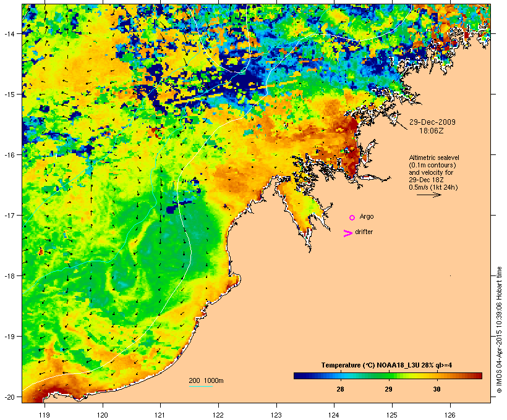Click the magenta drifter arrowhead symbol
The height and width of the screenshot is (420, 507).
pyautogui.click(x=347, y=233)
